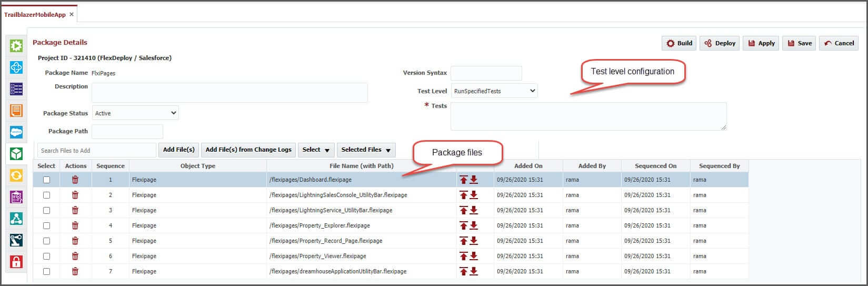Open the green gear sidebar icon at top

[x=16, y=46]
